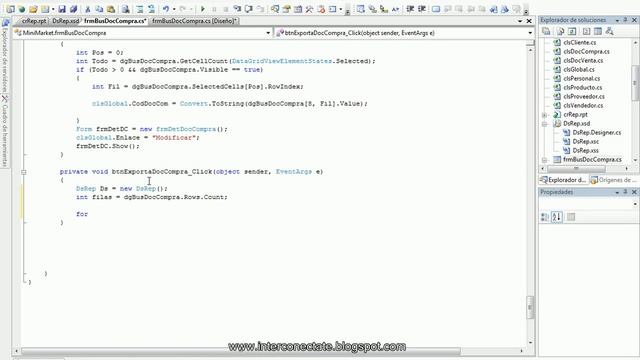This screenshot has width=640, height=360.
Task: Collapse the DsRep.xsd tree node
Action: [544, 124]
